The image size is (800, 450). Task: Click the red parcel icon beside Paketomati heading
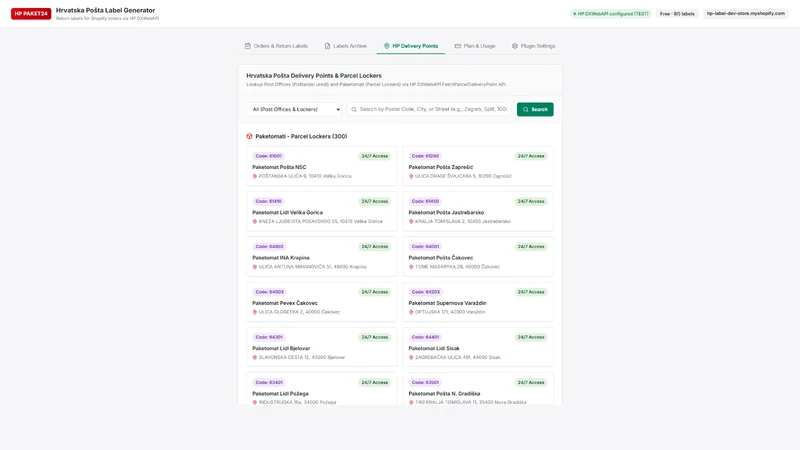(249, 136)
